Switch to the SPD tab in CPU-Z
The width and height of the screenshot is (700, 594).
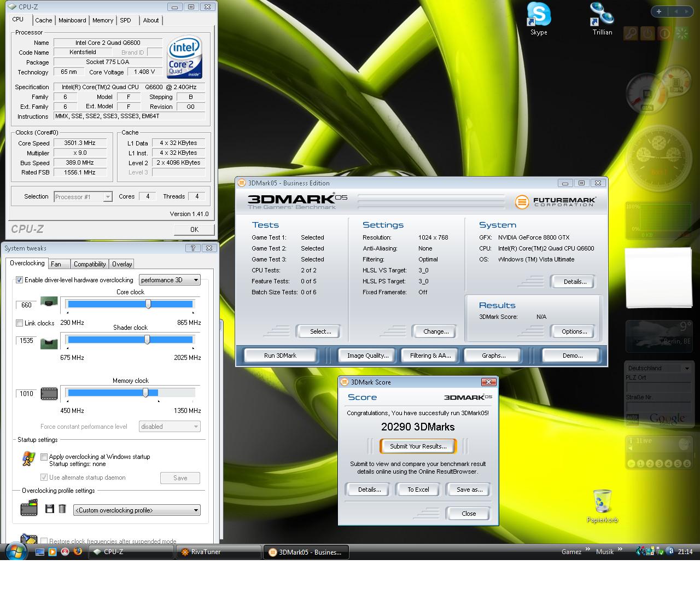[x=126, y=20]
